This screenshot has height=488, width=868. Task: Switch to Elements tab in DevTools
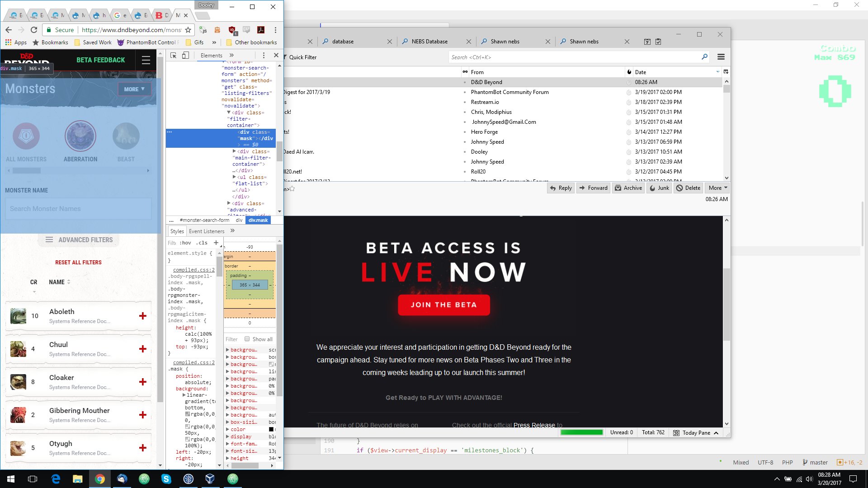click(211, 55)
